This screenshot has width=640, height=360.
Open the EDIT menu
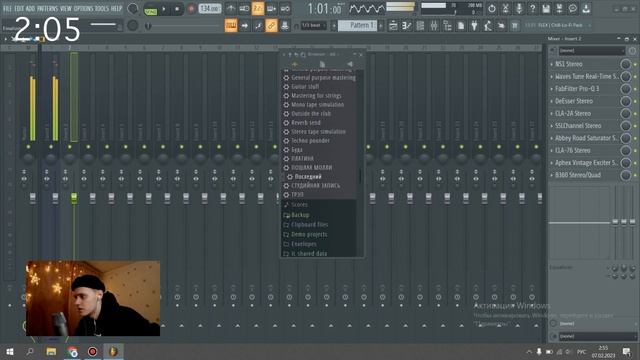[x=19, y=8]
